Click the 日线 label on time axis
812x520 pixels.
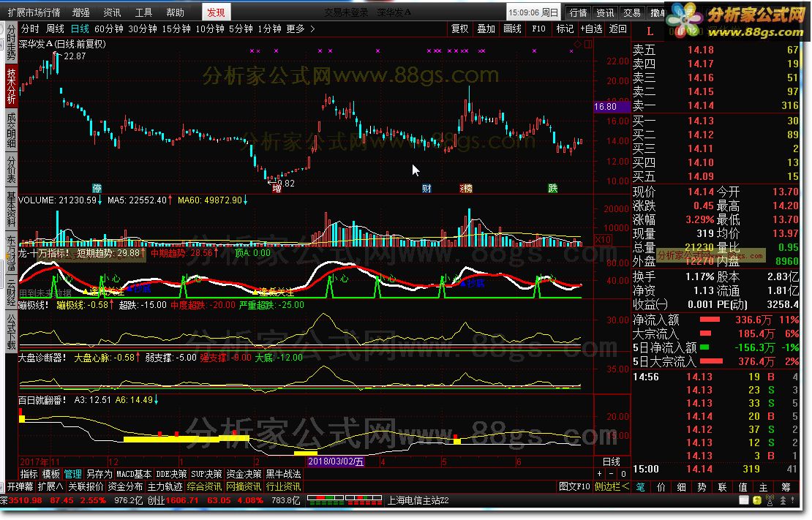pyautogui.click(x=612, y=461)
